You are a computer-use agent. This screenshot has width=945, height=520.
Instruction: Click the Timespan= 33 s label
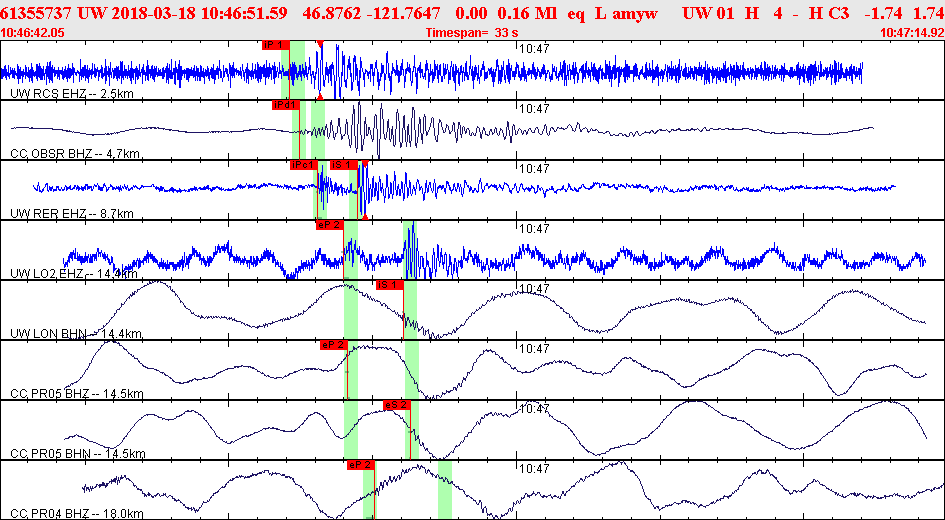[472, 32]
